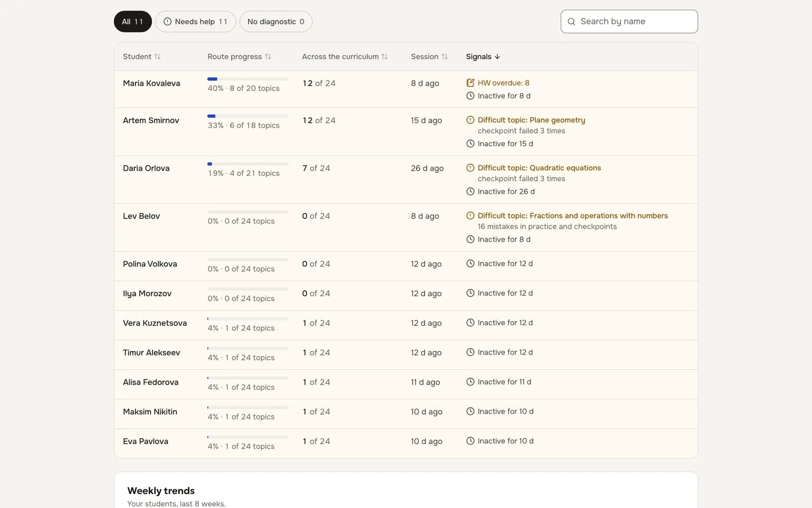Screen dimensions: 812x508
Task: Click Ilya Morozov's inactive clock icon
Action: [470, 293]
